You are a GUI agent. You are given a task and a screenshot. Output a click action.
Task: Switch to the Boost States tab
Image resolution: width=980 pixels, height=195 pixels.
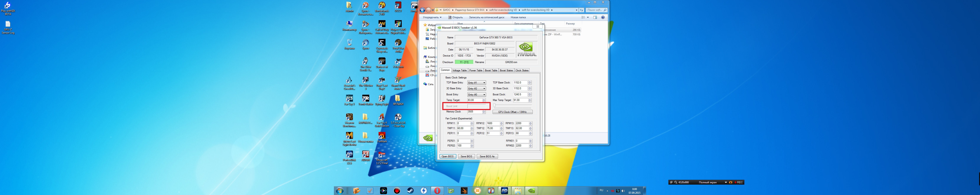coord(506,70)
